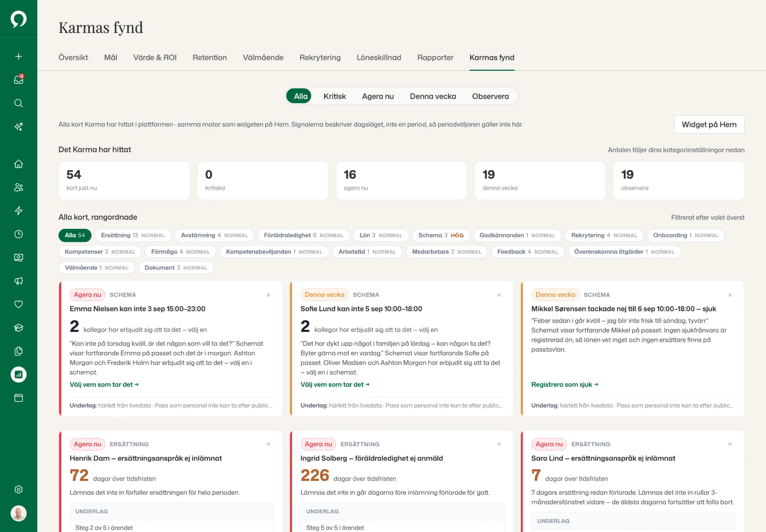This screenshot has height=532, width=766.
Task: Filter cards by Schema HÖG chip
Action: click(x=441, y=235)
